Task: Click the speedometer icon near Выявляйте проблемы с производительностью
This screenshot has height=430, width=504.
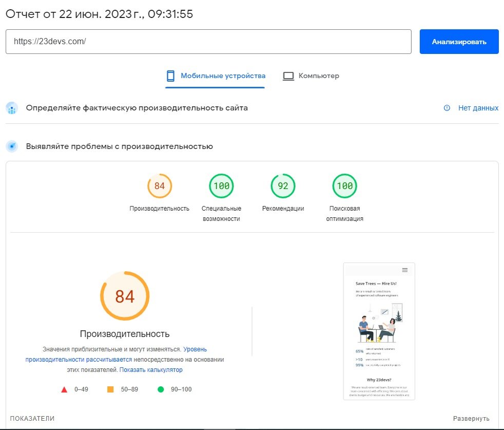Action: (11, 146)
